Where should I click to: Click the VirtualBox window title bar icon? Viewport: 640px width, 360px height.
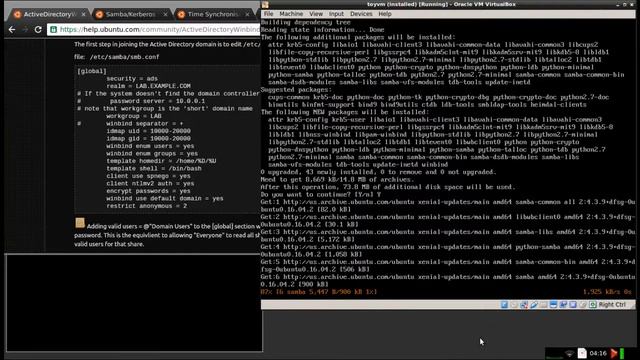[265, 4]
